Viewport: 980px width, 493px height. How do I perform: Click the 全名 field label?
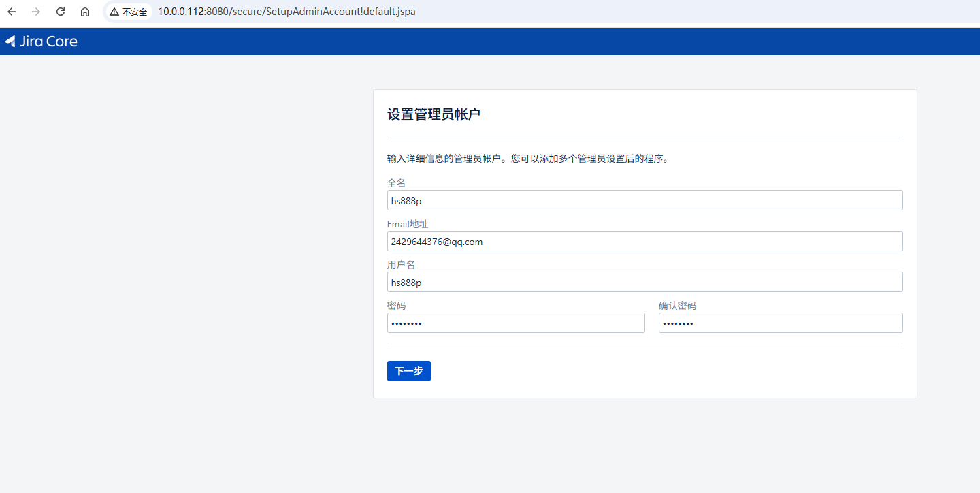pos(396,183)
